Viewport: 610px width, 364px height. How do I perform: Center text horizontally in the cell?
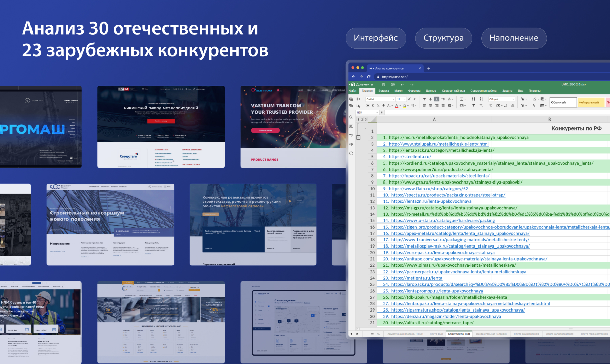[x=430, y=106]
